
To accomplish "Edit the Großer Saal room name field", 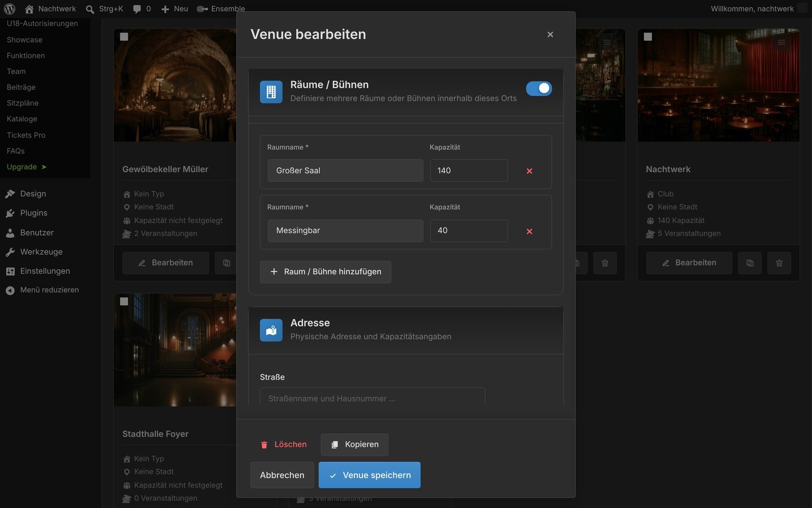I will pyautogui.click(x=346, y=171).
